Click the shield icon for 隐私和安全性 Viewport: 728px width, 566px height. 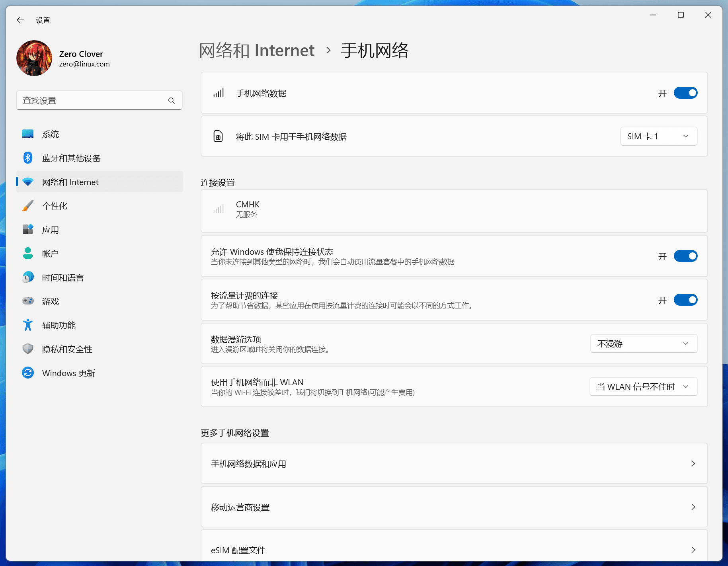pos(28,349)
